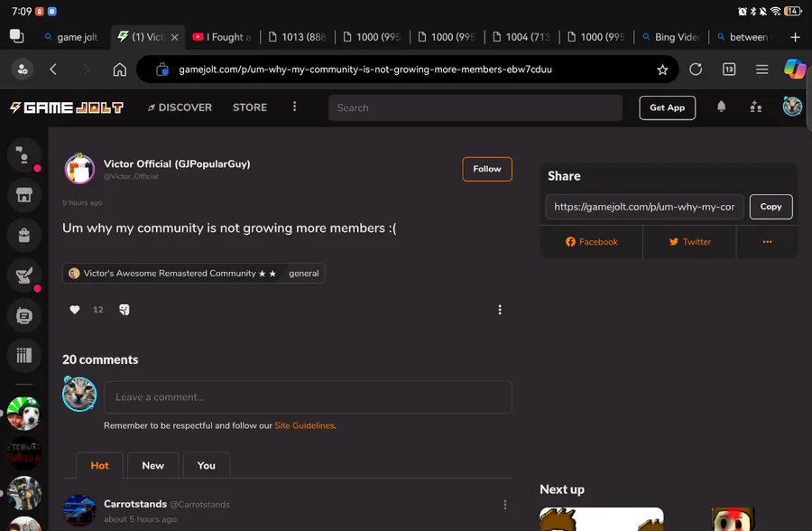Open the Site Guidelines link
Image resolution: width=812 pixels, height=531 pixels.
(304, 425)
